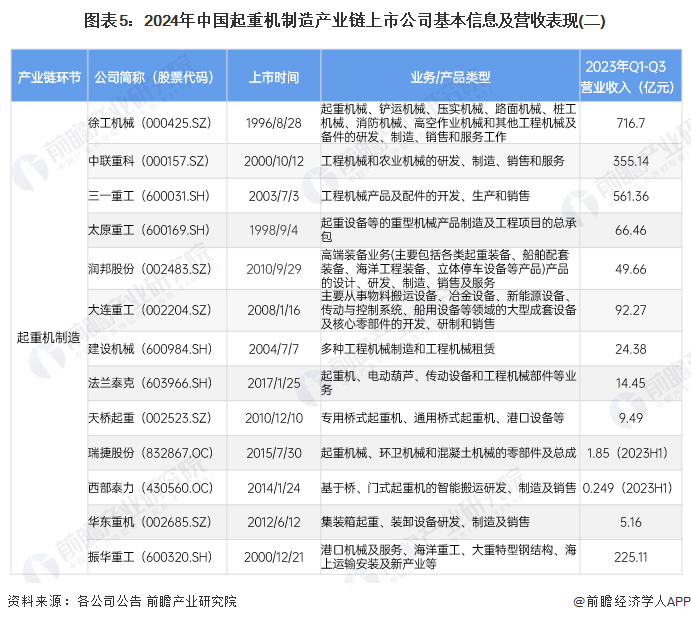Click business description 起重机、电动葫芦

pyautogui.click(x=449, y=383)
